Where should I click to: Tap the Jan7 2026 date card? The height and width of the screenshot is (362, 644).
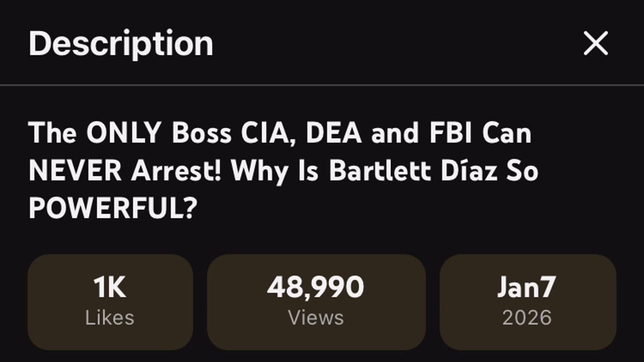click(527, 302)
